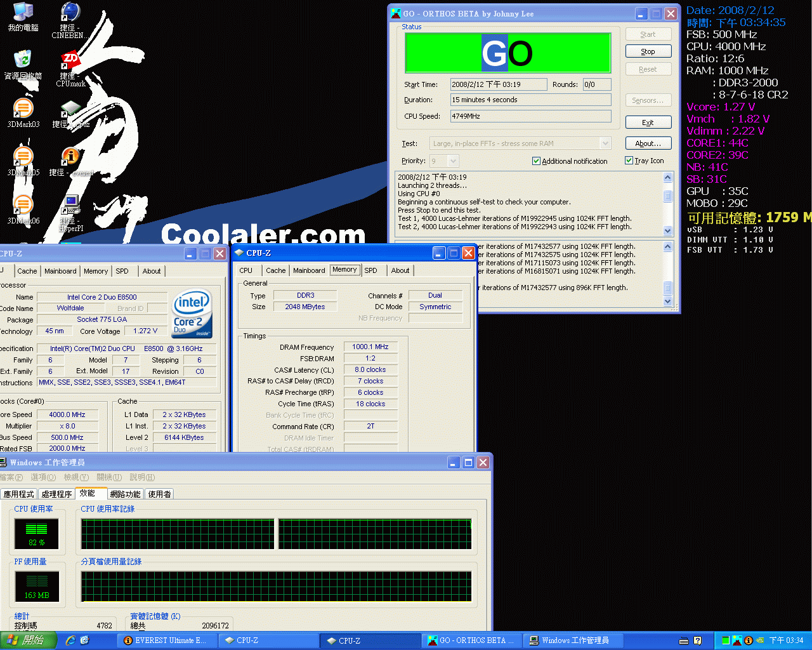Switch to Cache tab in front CPU-Z
The height and width of the screenshot is (650, 812).
coord(275,270)
